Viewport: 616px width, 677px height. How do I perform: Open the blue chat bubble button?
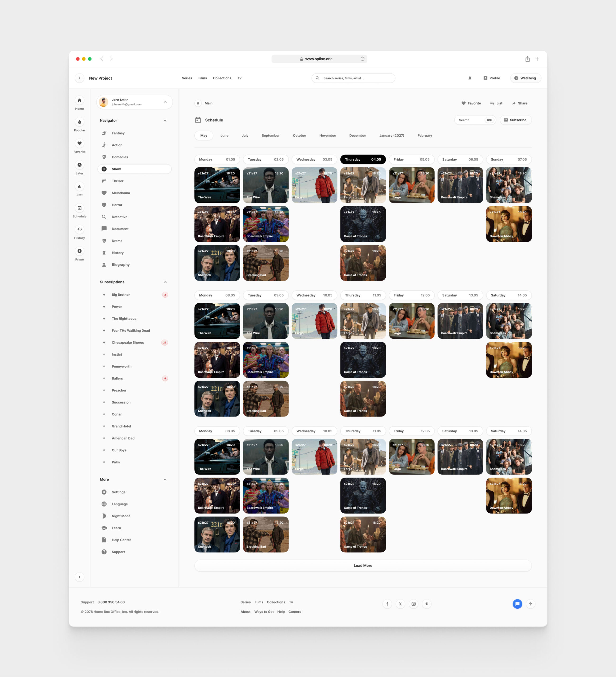point(517,604)
